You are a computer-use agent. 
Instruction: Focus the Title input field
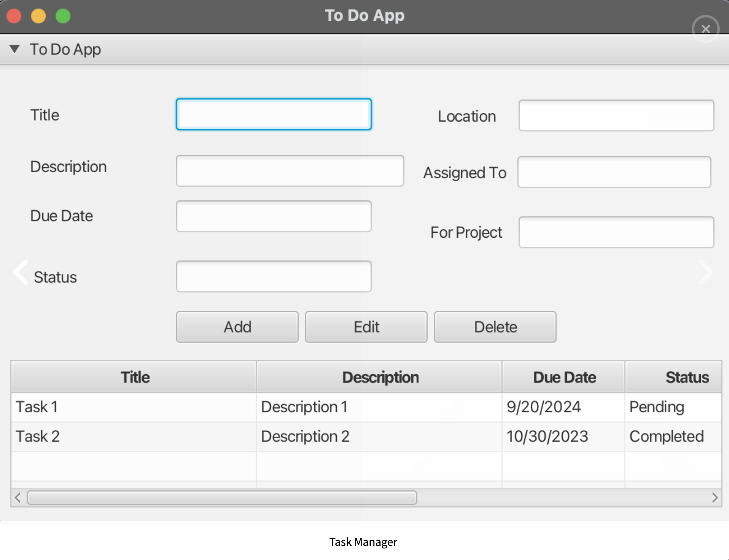274,114
